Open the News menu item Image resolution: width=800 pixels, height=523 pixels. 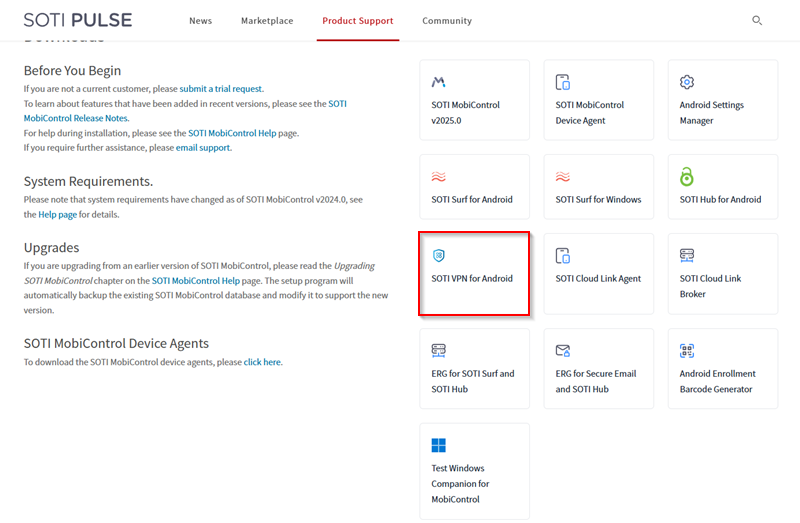[200, 21]
